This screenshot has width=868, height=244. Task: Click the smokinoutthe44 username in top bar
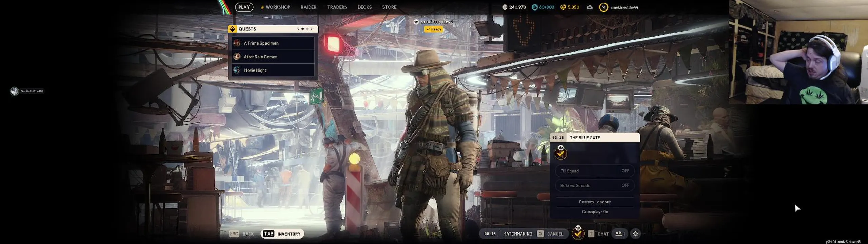pyautogui.click(x=624, y=7)
